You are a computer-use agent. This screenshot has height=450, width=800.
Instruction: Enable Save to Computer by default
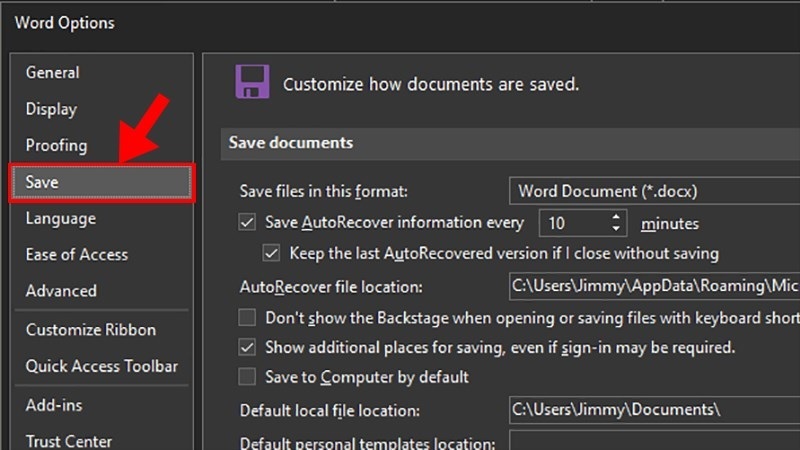coord(247,377)
